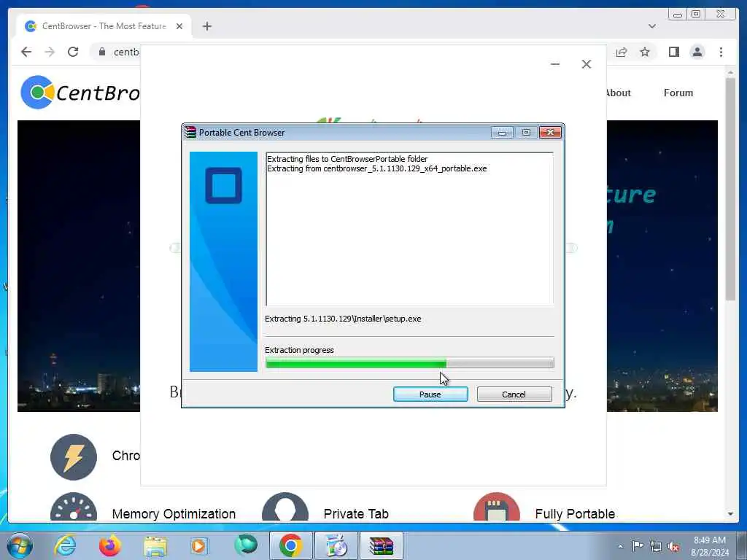
Task: Pause the extraction process
Action: (430, 394)
